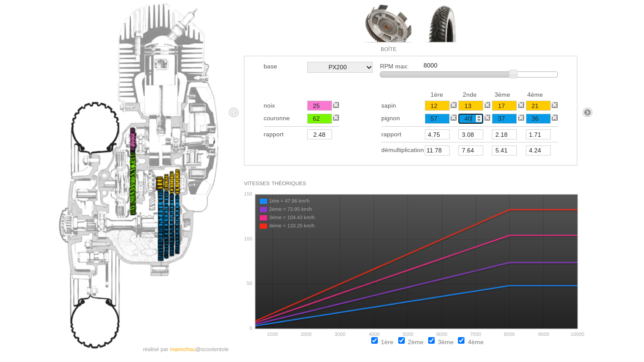The height and width of the screenshot is (362, 644).
Task: Click the clutch gearbox image
Action: tap(388, 24)
